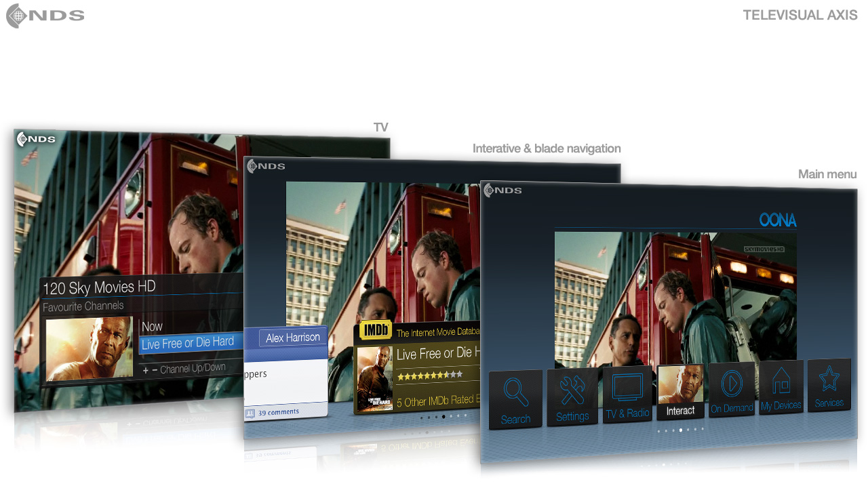Click the TV screen label

click(x=381, y=127)
